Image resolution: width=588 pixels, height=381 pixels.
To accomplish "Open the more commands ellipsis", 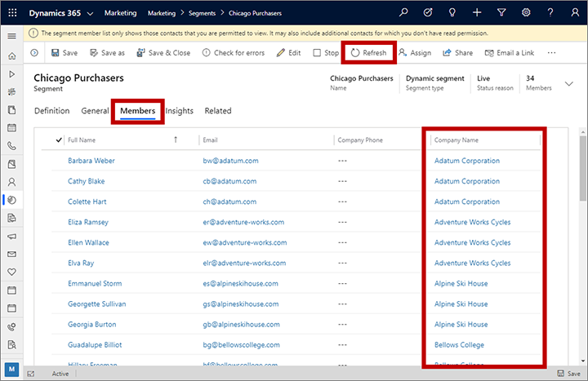I will click(x=551, y=53).
